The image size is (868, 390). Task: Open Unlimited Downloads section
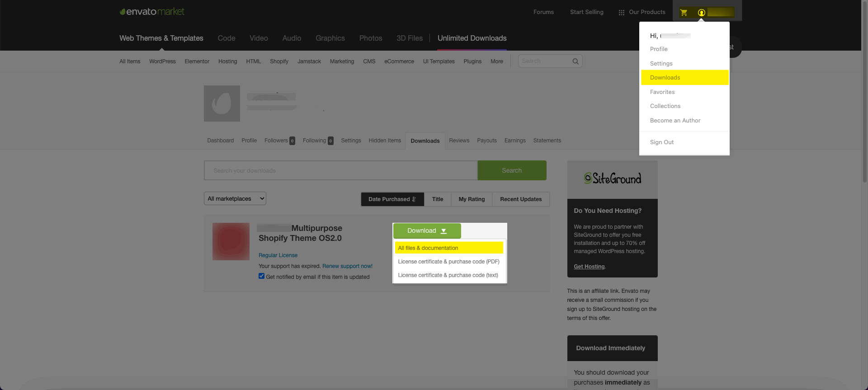click(472, 38)
